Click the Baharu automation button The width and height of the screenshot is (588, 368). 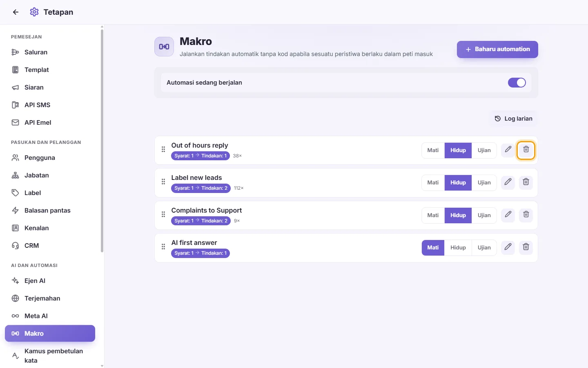click(497, 49)
